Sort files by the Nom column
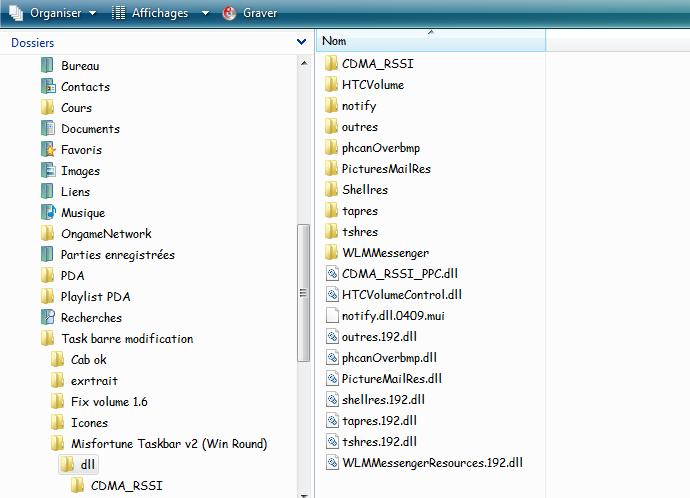 point(431,40)
